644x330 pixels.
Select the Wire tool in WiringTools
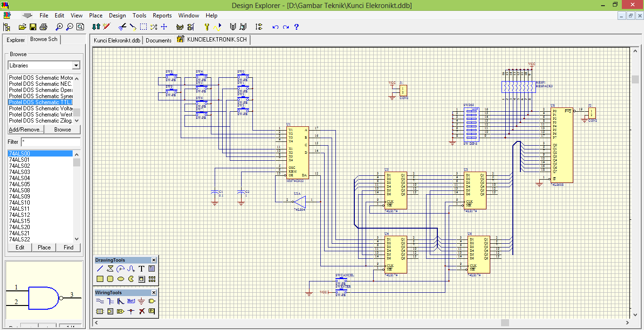[100, 301]
